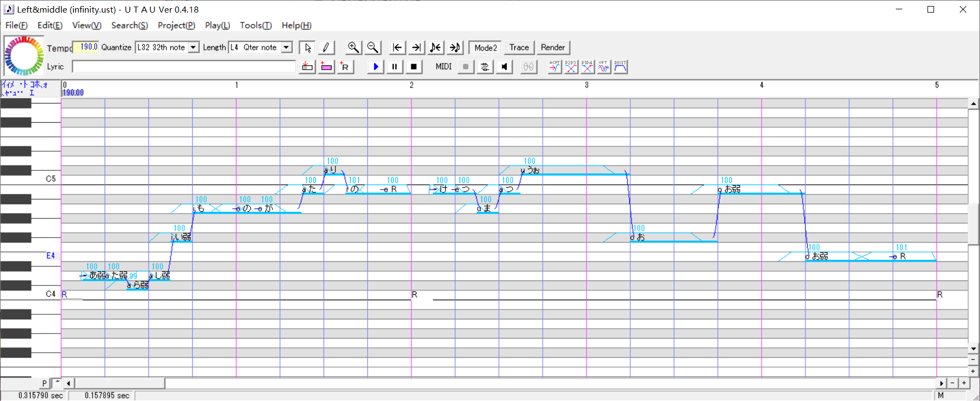Click the Lyric input field

pyautogui.click(x=184, y=67)
